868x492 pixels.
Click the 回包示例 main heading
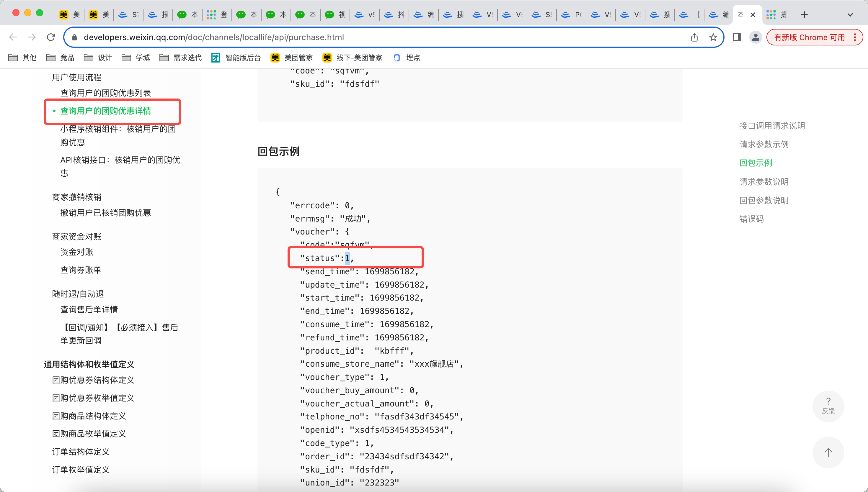pyautogui.click(x=279, y=151)
